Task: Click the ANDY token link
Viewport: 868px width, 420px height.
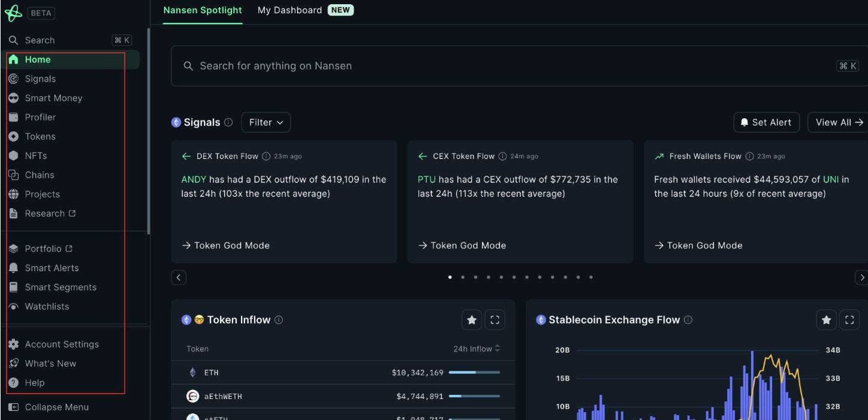Action: coord(194,179)
